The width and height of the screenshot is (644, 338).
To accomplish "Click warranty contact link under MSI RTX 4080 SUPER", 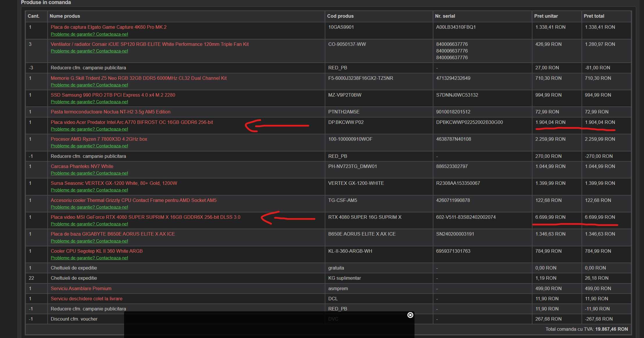I will click(89, 224).
